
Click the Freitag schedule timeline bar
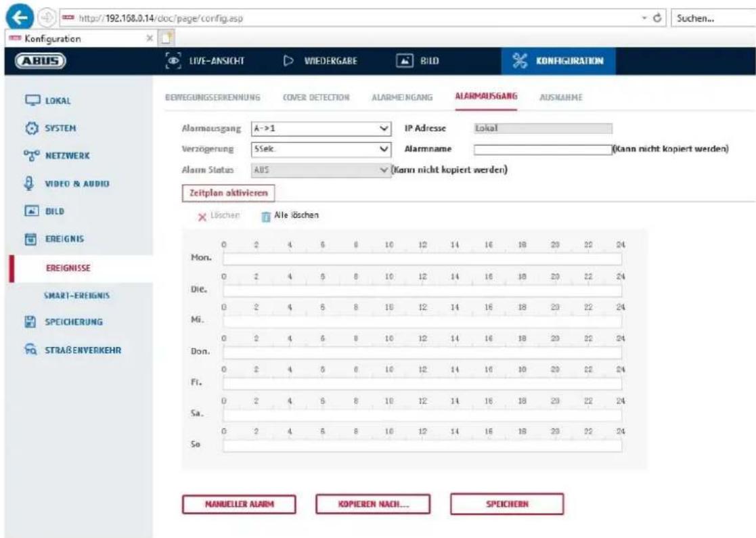click(x=422, y=384)
